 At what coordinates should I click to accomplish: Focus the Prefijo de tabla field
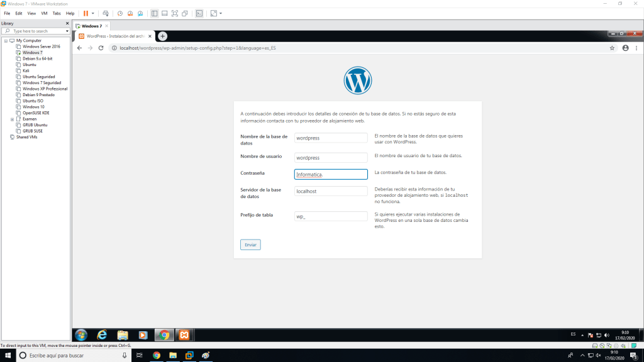click(x=331, y=216)
